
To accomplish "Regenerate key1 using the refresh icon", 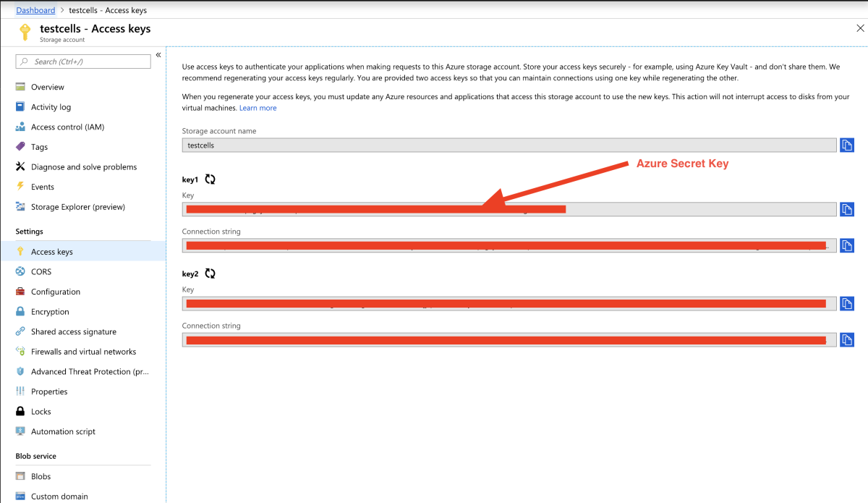I will pos(210,179).
